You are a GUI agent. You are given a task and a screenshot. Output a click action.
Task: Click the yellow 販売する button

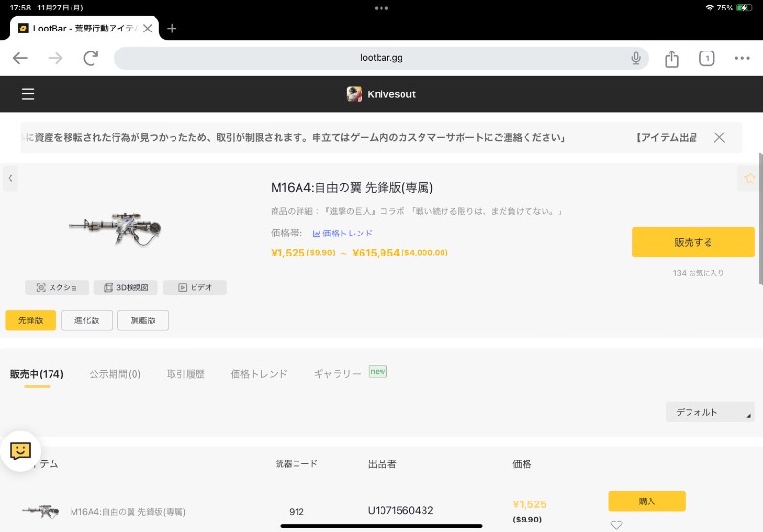693,242
